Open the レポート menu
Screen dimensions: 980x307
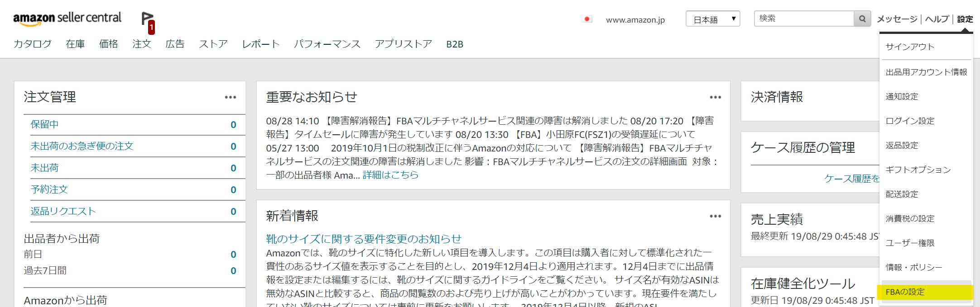(261, 44)
